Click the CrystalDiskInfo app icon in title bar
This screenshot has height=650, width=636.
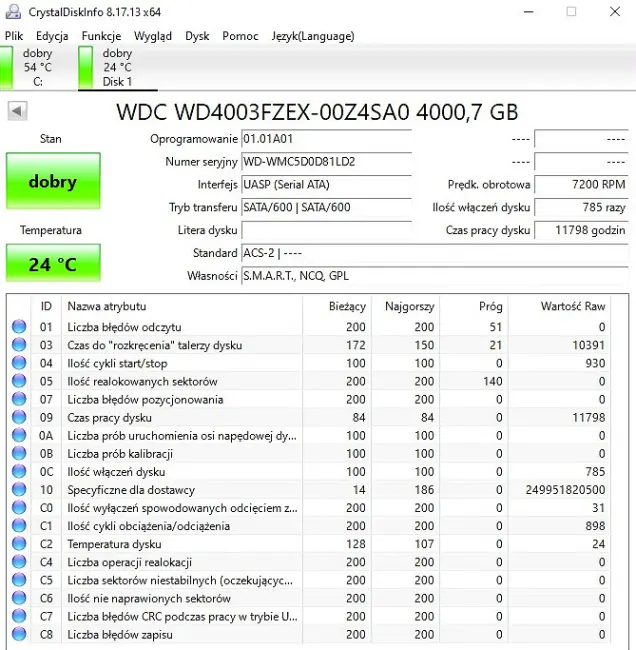click(13, 12)
